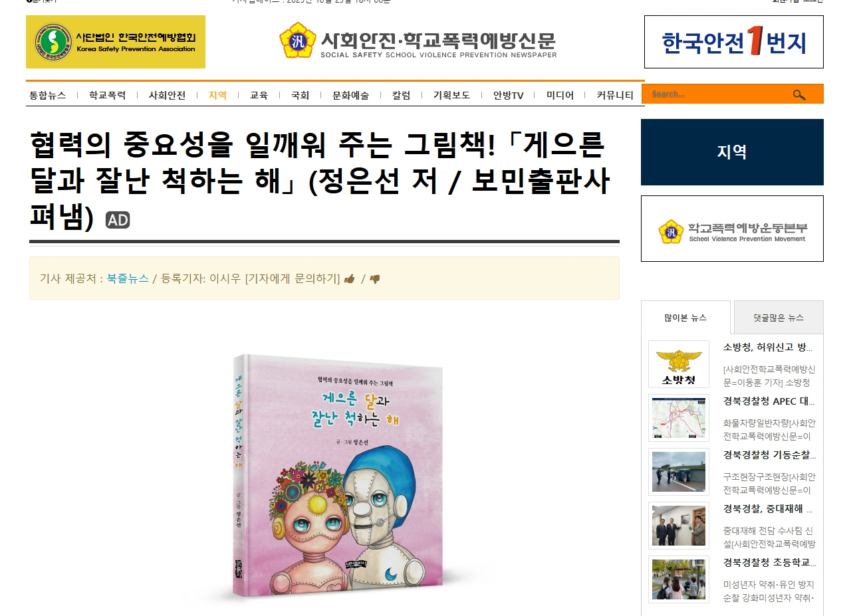Click the search magnifier icon

coord(799,95)
